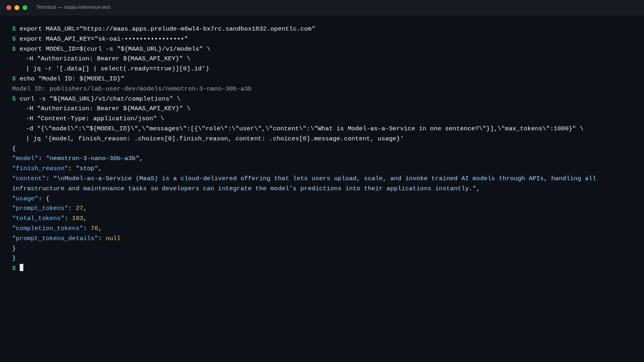Click the "content" line beginning with Model-as-a-Service
Screen dimensions: 644x362
pos(304,179)
